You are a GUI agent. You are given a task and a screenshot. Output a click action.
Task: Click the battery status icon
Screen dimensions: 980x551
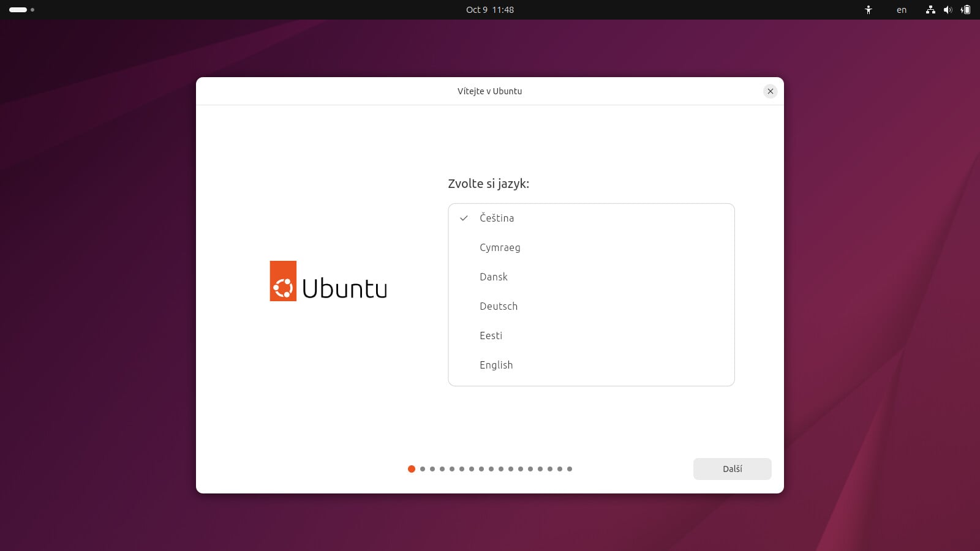[966, 10]
